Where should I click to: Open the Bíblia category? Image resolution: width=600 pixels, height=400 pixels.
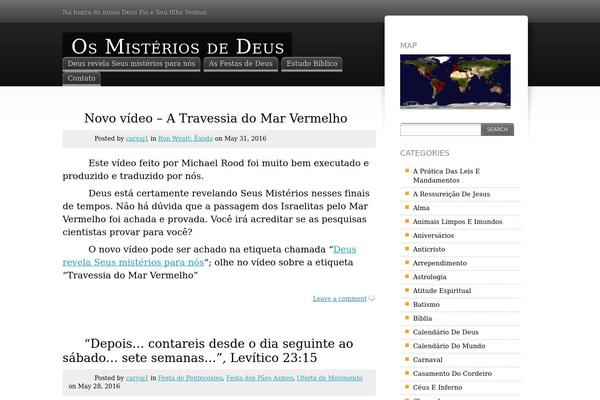click(x=422, y=318)
